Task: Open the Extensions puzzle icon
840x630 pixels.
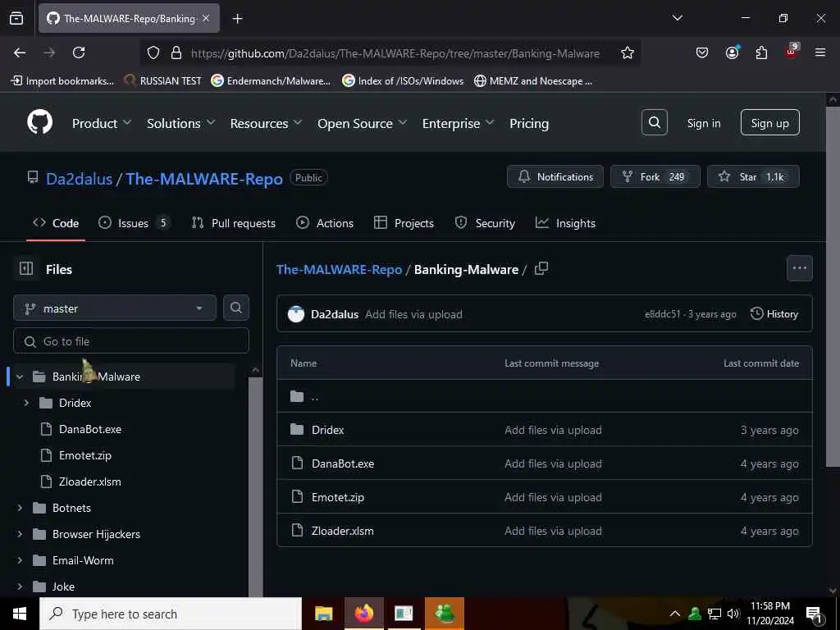Action: click(x=761, y=52)
